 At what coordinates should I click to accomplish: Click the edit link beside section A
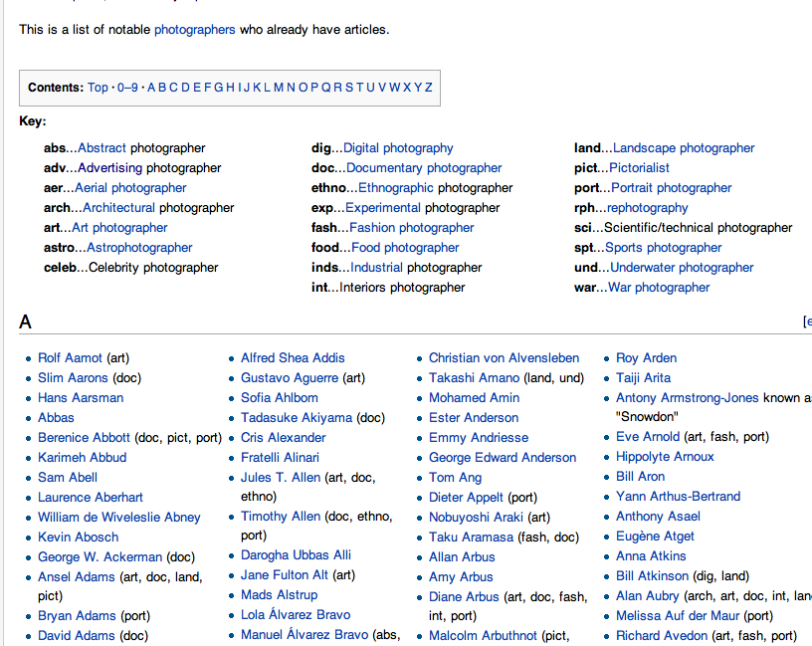[x=808, y=322]
